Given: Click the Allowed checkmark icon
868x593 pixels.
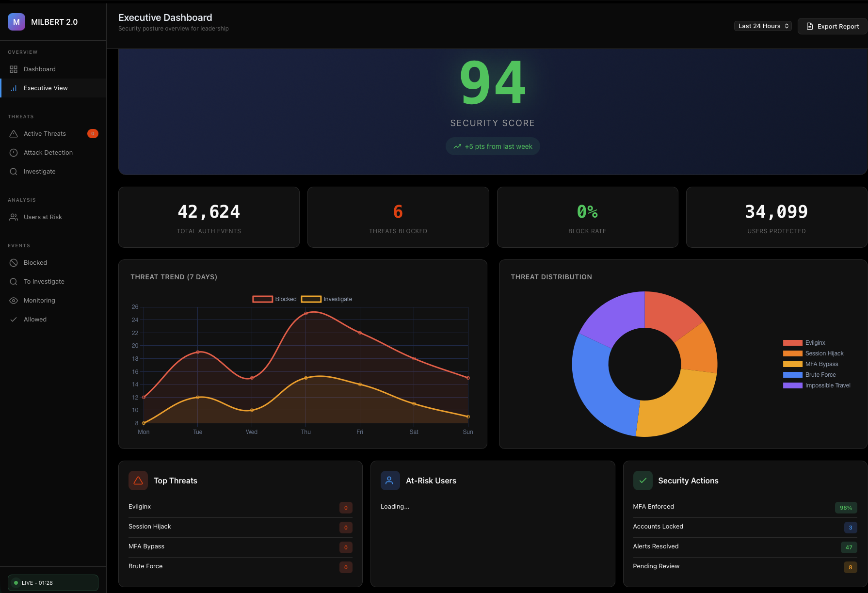Looking at the screenshot, I should pyautogui.click(x=13, y=319).
